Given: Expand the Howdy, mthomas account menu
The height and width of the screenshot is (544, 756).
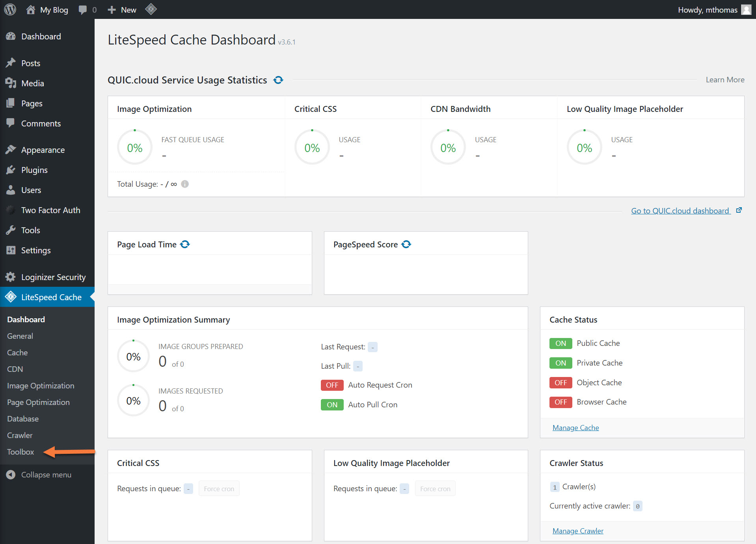Looking at the screenshot, I should coord(707,10).
